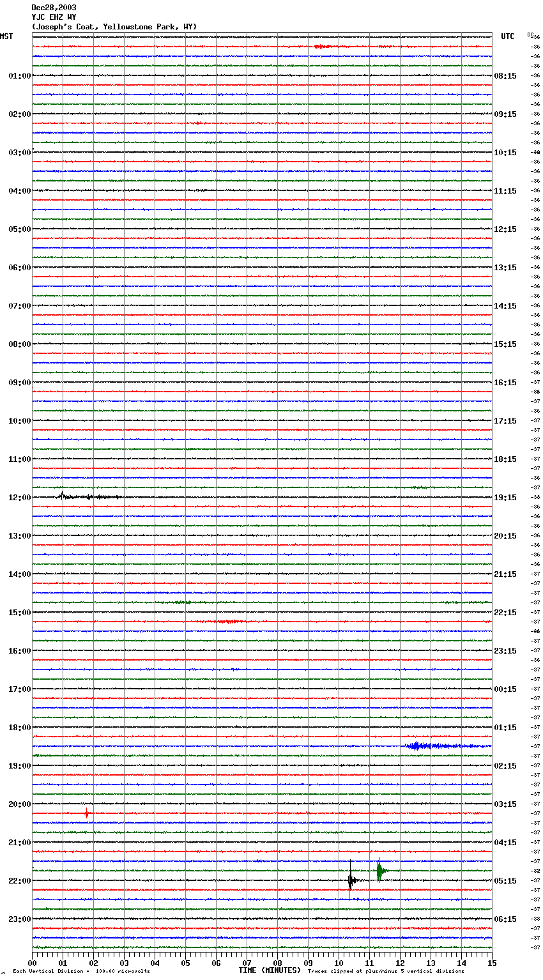Click the 03 tick label on minutes axis

point(124,963)
